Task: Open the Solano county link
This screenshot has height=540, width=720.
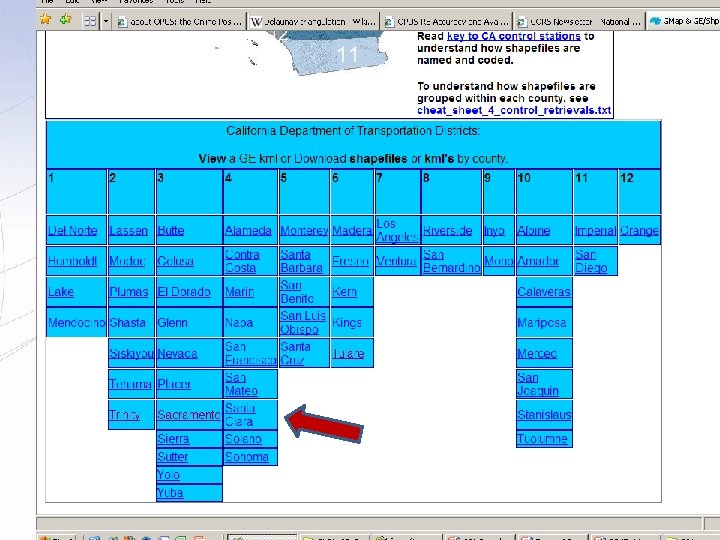Action: [243, 439]
